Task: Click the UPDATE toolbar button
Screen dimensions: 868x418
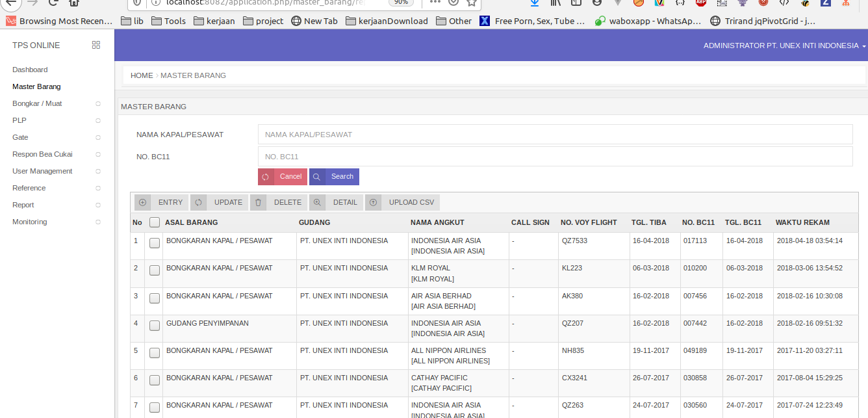Action: click(219, 202)
